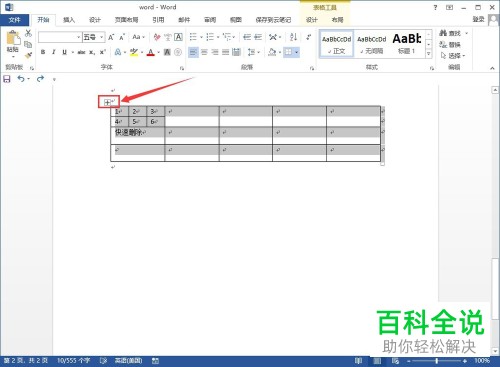500x367 pixels.
Task: Increase paragraph indent
Action: click(x=258, y=37)
